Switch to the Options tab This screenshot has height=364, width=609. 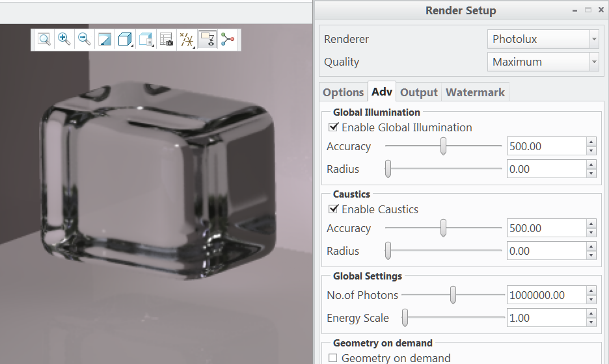click(x=343, y=92)
